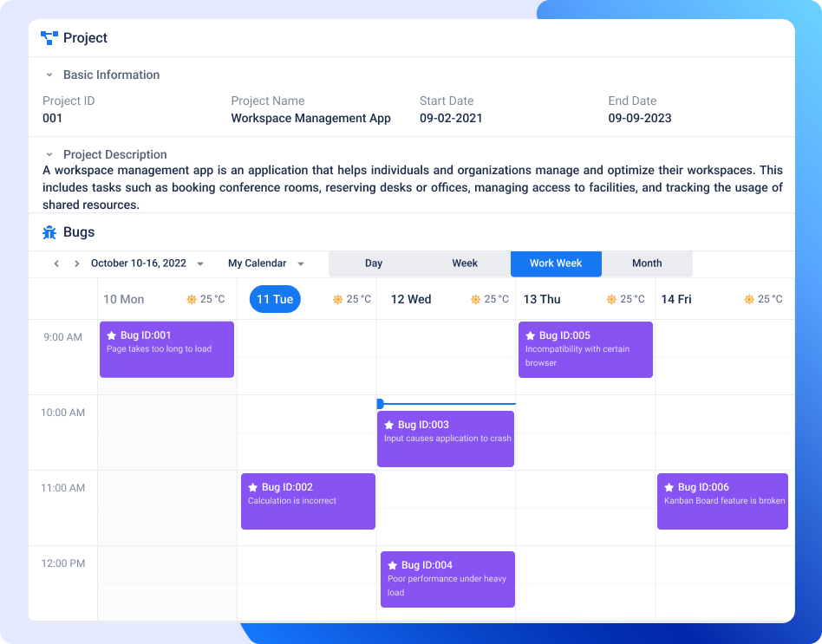Image resolution: width=822 pixels, height=644 pixels.
Task: Go to previous week arrow
Action: (56, 263)
